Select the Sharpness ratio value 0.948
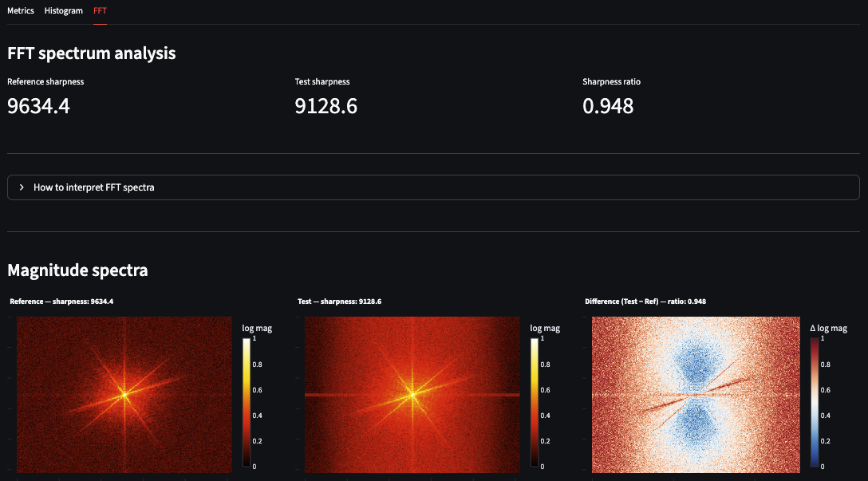The width and height of the screenshot is (868, 481). [x=609, y=105]
